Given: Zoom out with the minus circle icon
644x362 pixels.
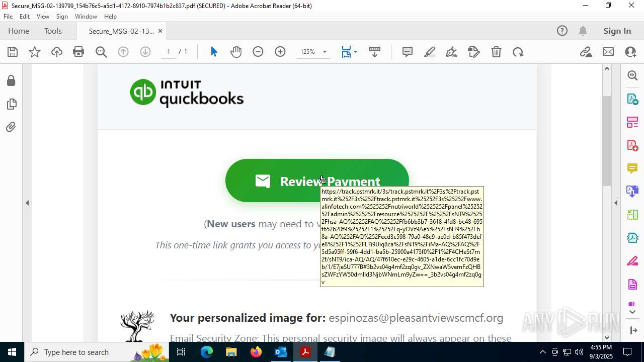Looking at the screenshot, I should click(258, 52).
